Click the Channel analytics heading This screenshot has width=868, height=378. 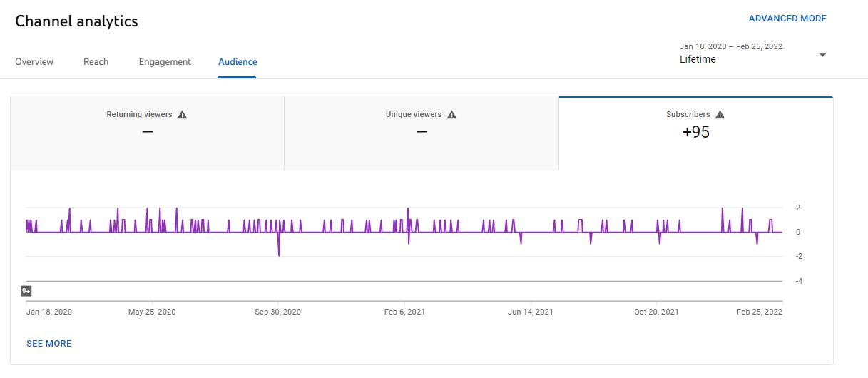click(x=77, y=21)
